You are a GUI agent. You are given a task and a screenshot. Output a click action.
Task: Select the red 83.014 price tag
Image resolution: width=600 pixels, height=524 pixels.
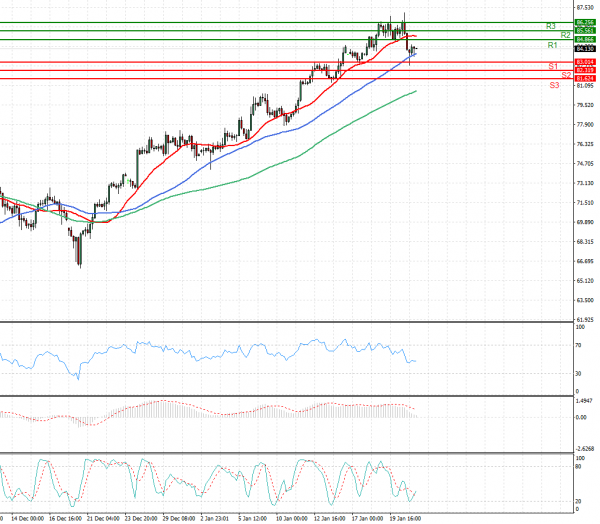585,62
